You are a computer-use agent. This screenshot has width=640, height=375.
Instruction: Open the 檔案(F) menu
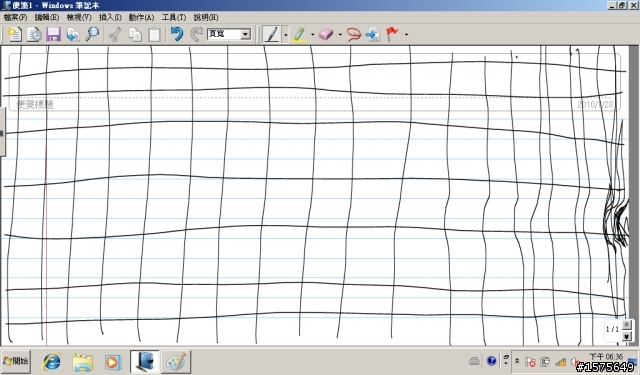pyautogui.click(x=15, y=17)
